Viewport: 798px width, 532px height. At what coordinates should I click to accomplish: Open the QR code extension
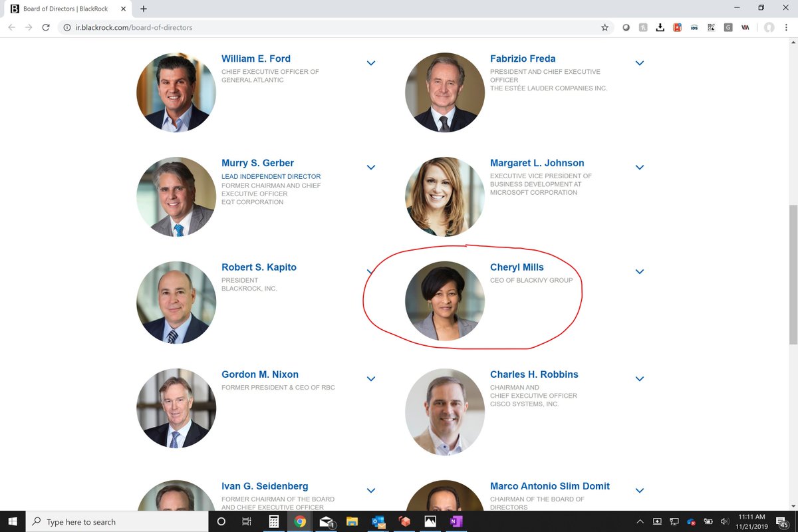711,27
